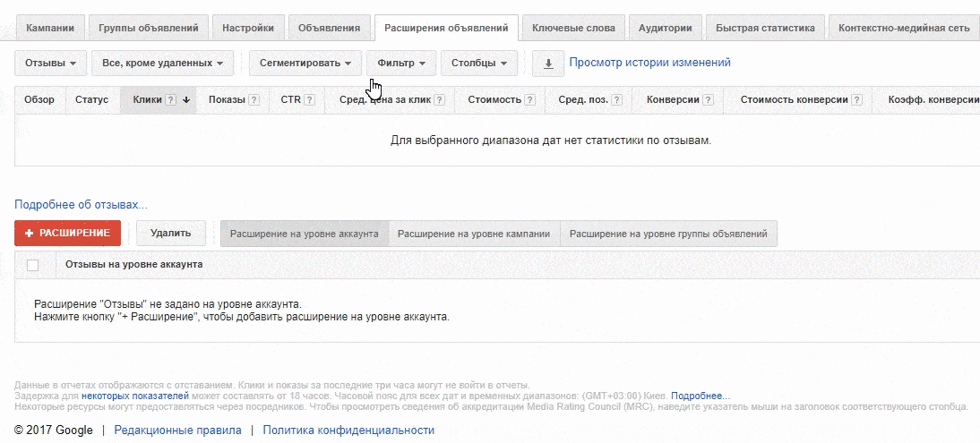Click the Обзор column header
The height and width of the screenshot is (443, 980).
coord(39,100)
